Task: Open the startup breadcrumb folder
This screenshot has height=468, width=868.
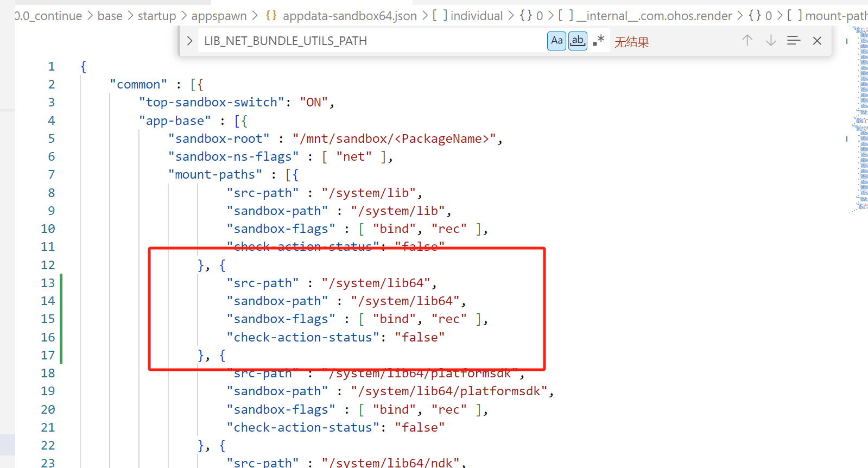Action: click(x=157, y=16)
